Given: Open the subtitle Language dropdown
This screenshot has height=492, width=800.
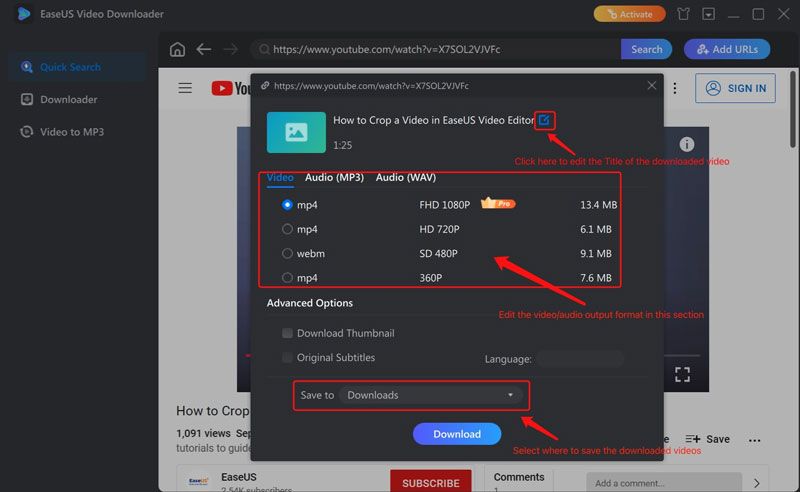Looking at the screenshot, I should point(581,359).
